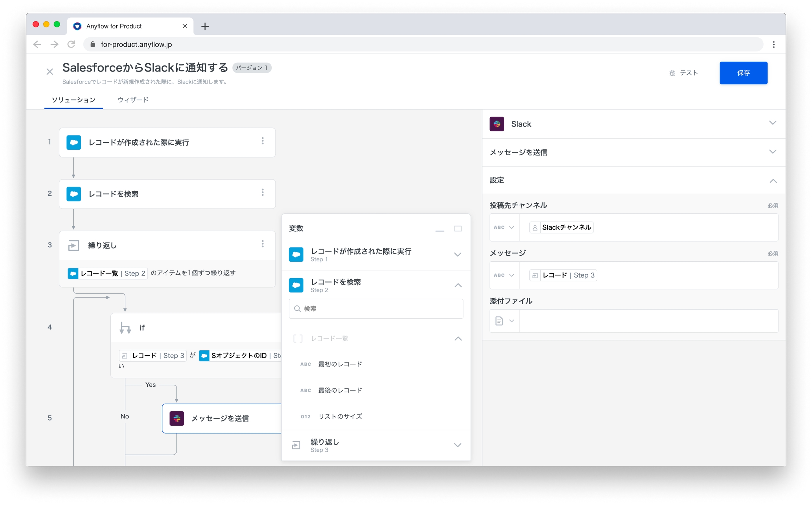Click the blue 保存 button
This screenshot has width=812, height=505.
[x=743, y=73]
